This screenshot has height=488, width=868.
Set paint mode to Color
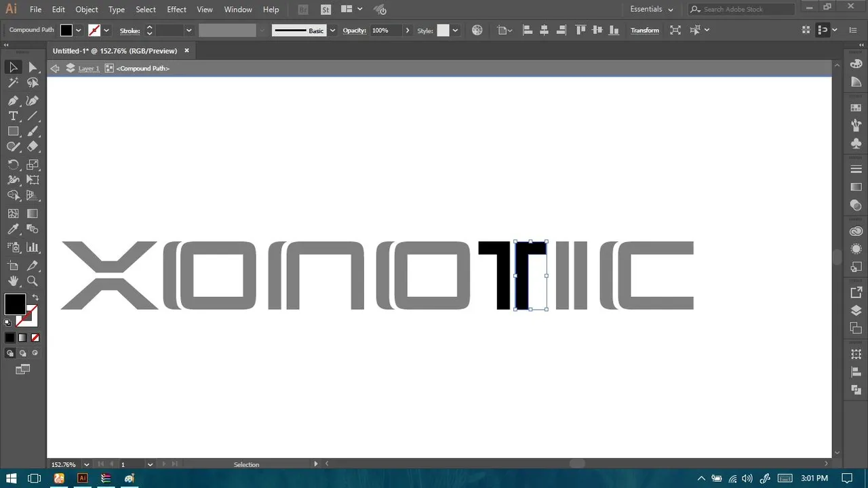pos(9,338)
